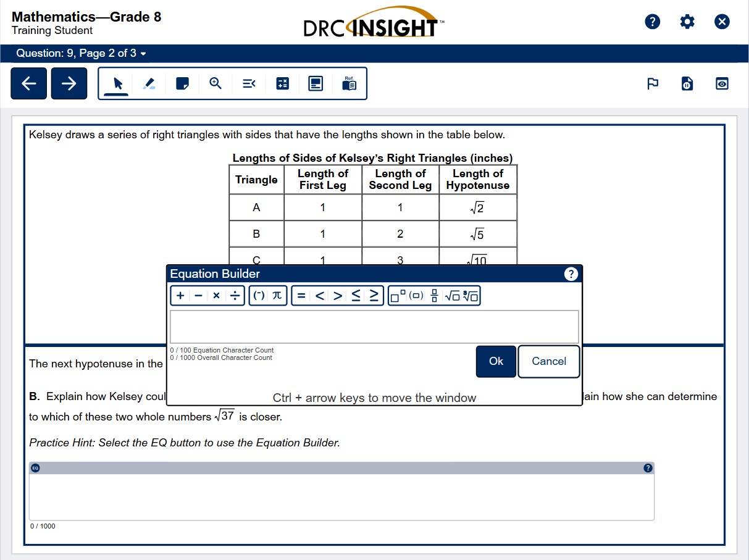
Task: Insert equals sign
Action: point(301,296)
